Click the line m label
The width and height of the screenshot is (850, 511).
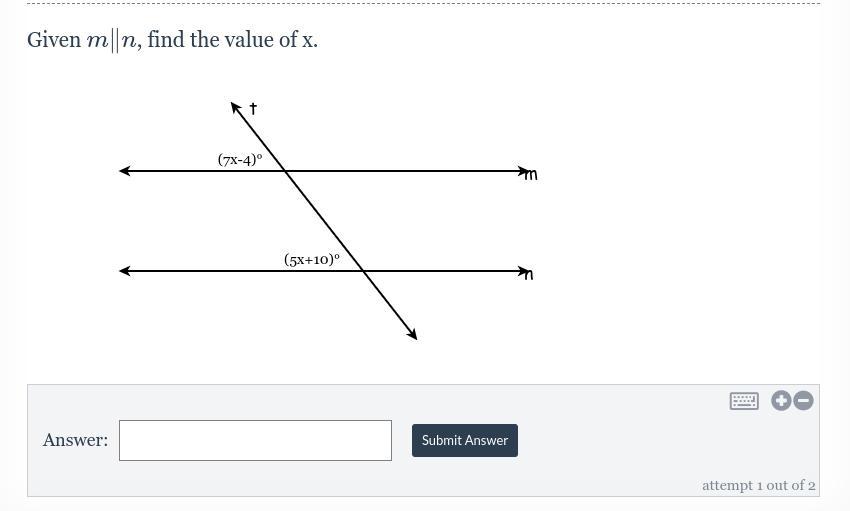point(531,175)
